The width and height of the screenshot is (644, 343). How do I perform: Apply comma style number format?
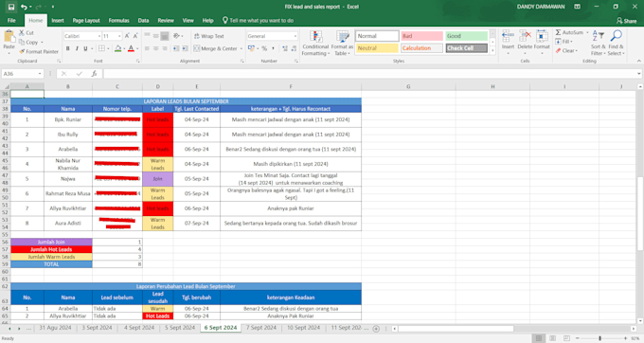273,48
